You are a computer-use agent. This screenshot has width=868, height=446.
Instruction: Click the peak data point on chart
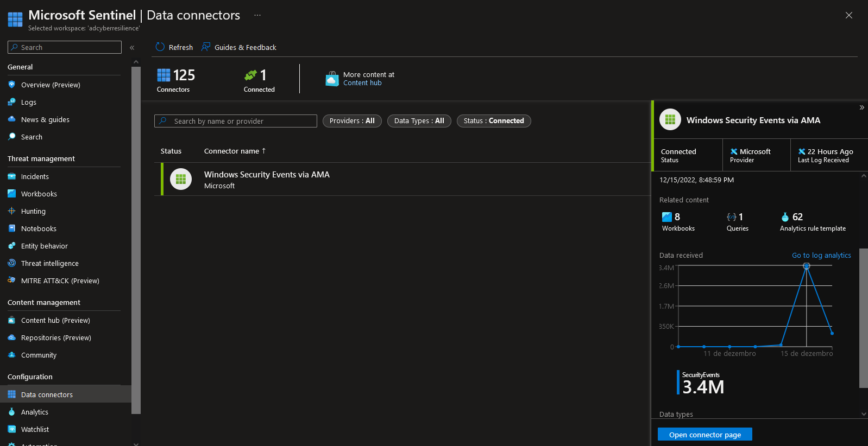coord(807,266)
